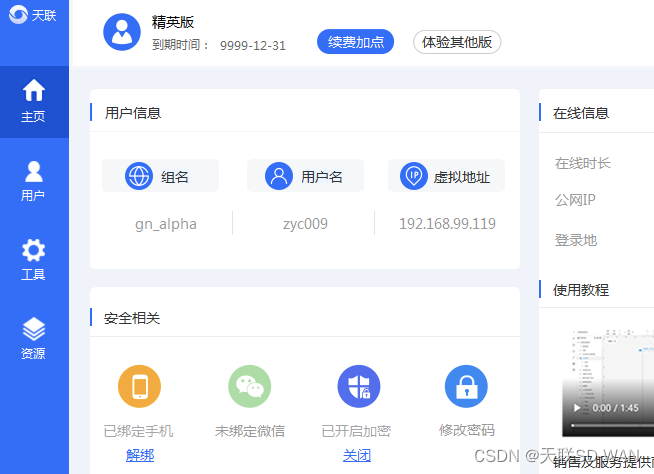The image size is (654, 474).
Task: Click the group name gn_alpha
Action: (166, 224)
